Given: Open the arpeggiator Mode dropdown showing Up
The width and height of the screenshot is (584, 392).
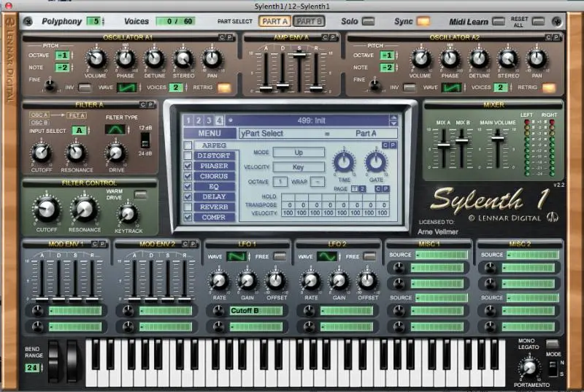Looking at the screenshot, I should coord(298,153).
